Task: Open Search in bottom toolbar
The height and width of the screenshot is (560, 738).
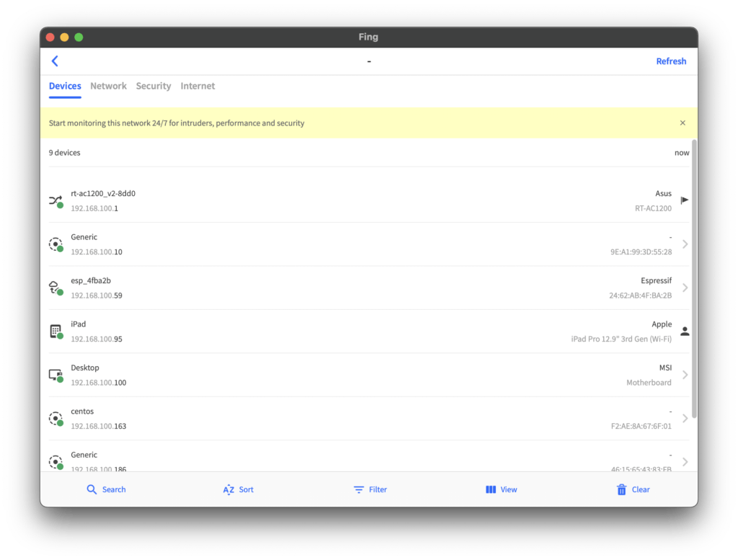Action: pos(106,489)
